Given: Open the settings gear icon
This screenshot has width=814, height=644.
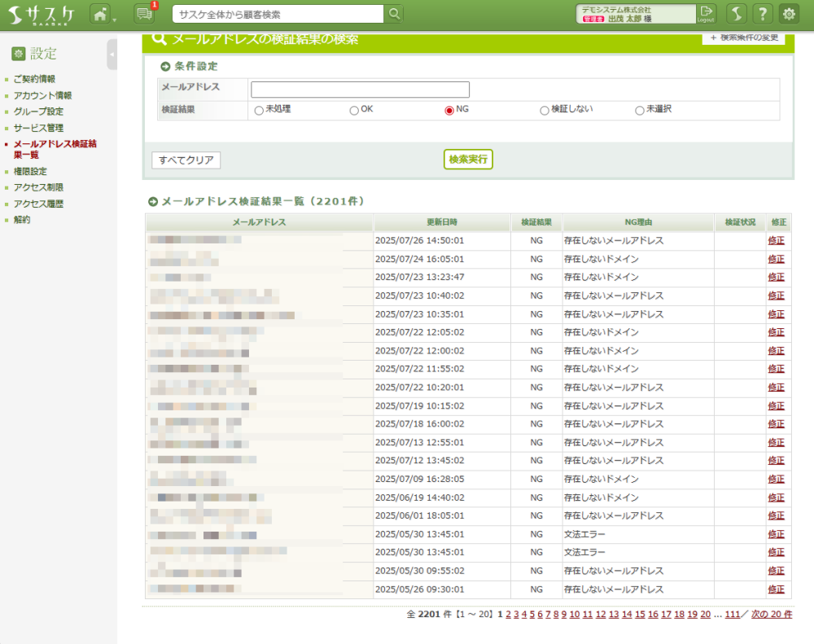Looking at the screenshot, I should click(x=789, y=14).
